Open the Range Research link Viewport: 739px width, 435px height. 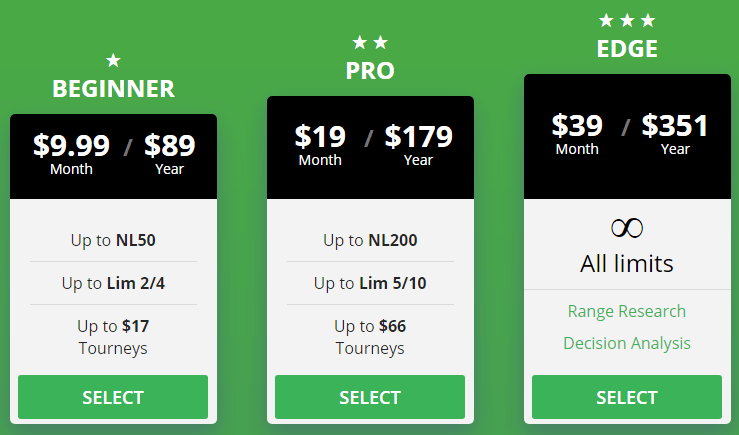627,311
